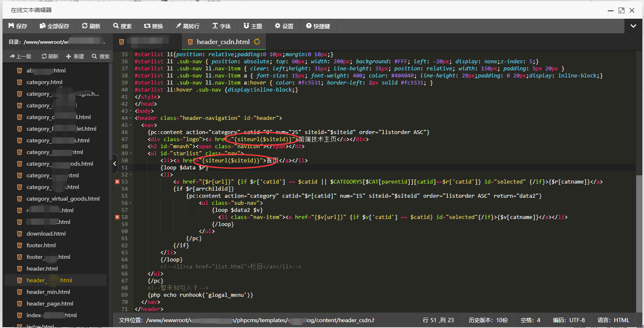Viewport: 644px width, 328px height.
Task: Collapse the file sidebar with arrow handle
Action: (115, 164)
